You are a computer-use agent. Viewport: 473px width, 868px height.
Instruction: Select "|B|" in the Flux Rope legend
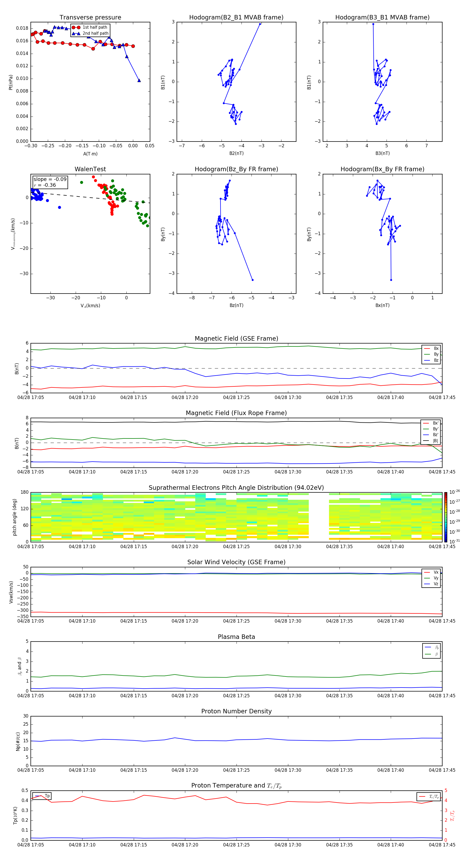(431, 441)
